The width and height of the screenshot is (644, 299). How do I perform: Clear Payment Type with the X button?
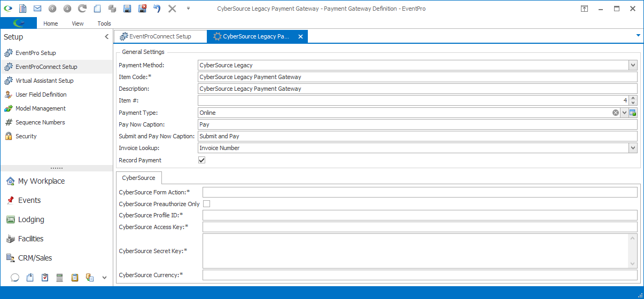[616, 113]
